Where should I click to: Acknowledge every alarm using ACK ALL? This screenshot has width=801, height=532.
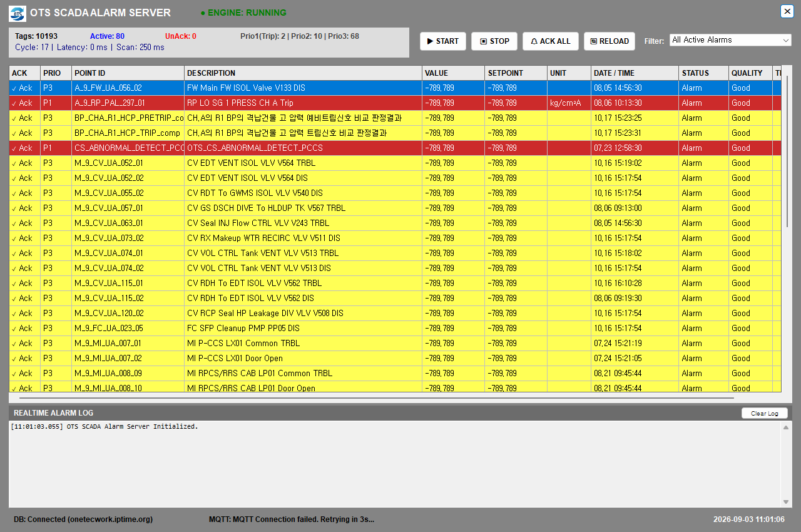tap(551, 41)
